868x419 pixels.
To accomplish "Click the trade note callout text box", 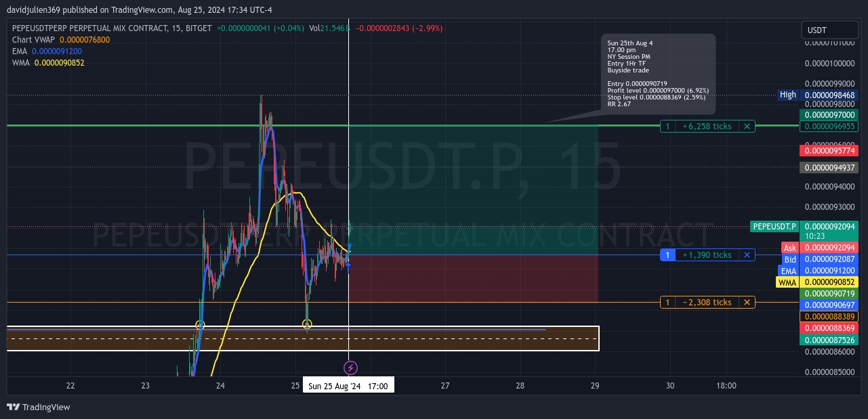I will [657, 74].
